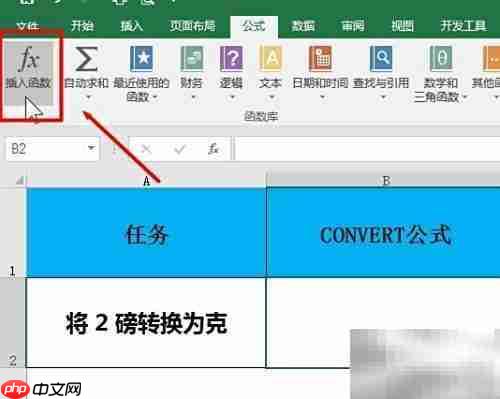The image size is (500, 399).
Task: Select empty cell B2
Action: tap(383, 323)
